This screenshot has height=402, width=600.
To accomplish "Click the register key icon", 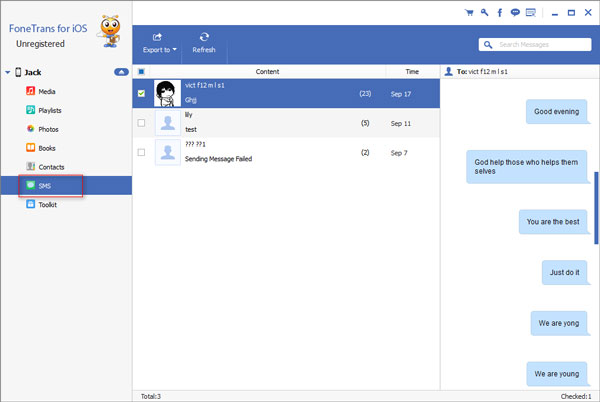I will tap(484, 13).
